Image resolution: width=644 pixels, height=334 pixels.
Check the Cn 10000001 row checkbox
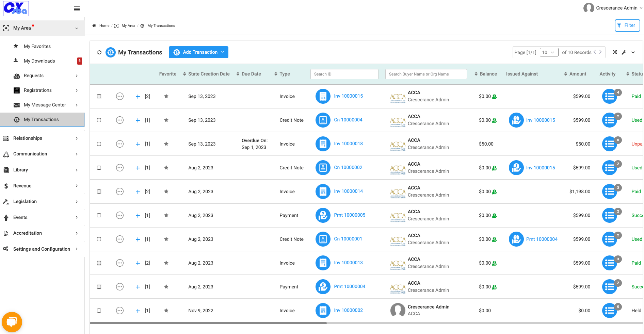click(99, 239)
